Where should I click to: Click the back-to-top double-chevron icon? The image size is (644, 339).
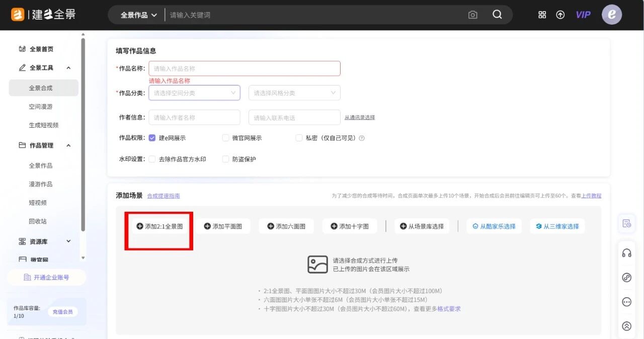pyautogui.click(x=626, y=326)
